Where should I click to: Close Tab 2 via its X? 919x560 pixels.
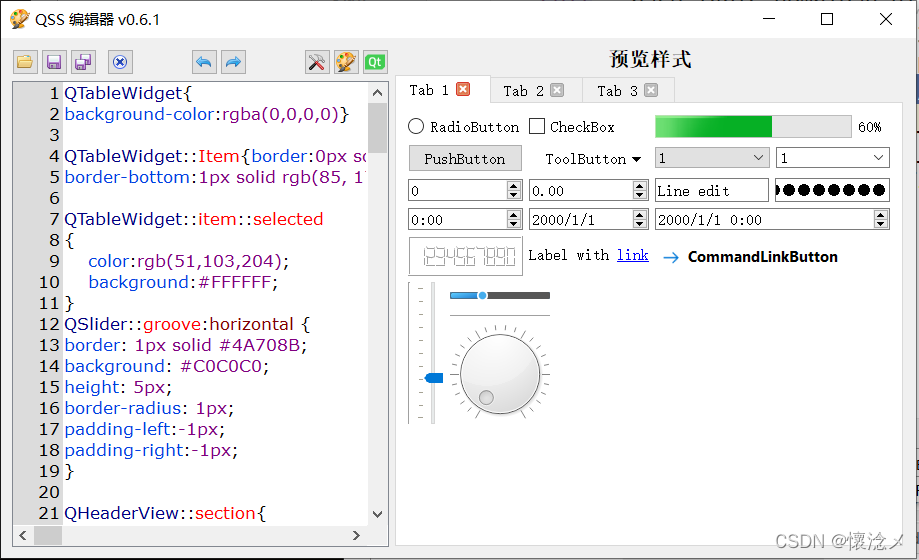(557, 90)
